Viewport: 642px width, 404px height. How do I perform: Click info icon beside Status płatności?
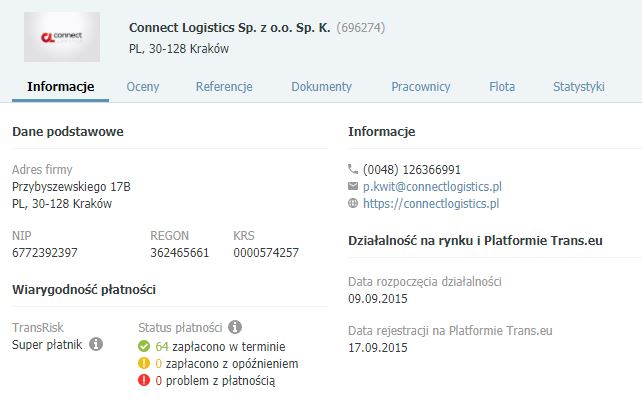pyautogui.click(x=235, y=327)
